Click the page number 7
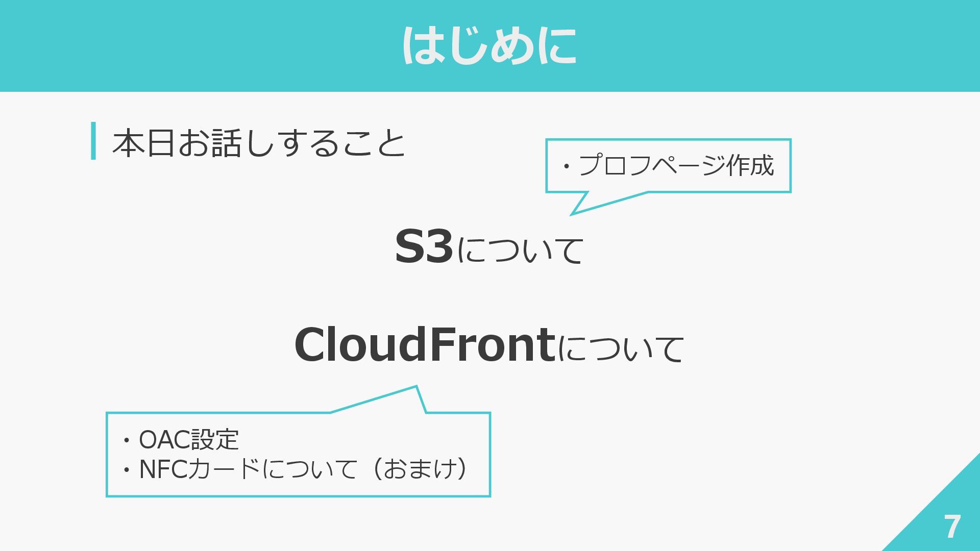 point(952,527)
